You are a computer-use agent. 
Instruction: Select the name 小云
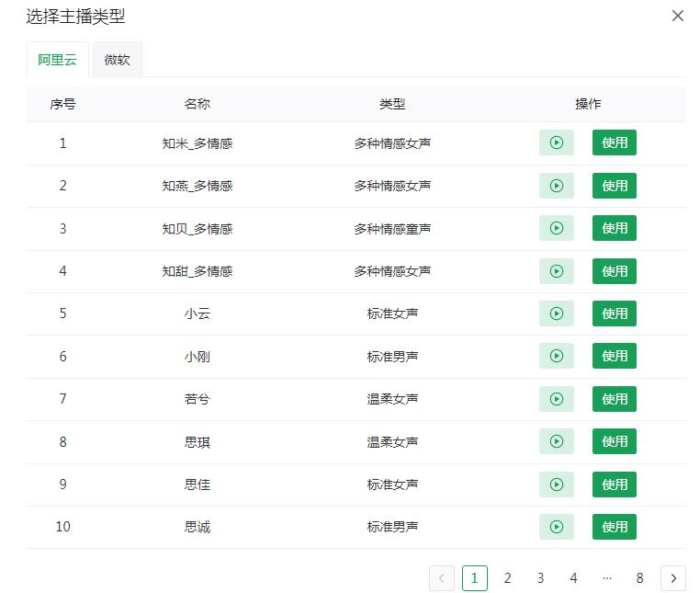point(197,314)
